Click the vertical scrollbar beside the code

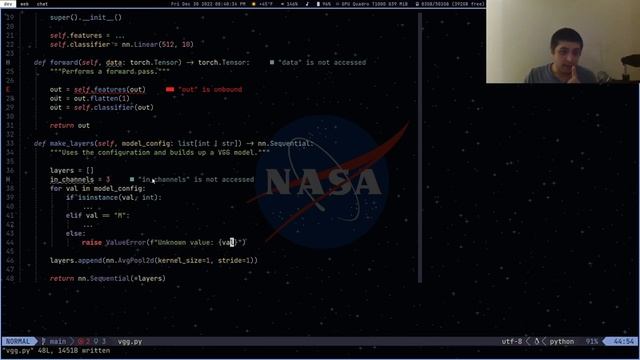(420, 148)
